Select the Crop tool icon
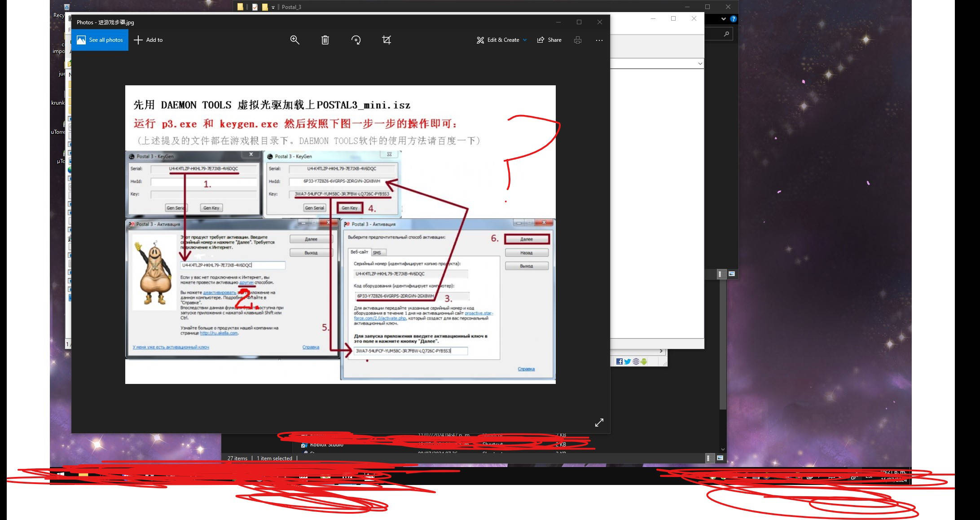Image resolution: width=980 pixels, height=520 pixels. 387,40
